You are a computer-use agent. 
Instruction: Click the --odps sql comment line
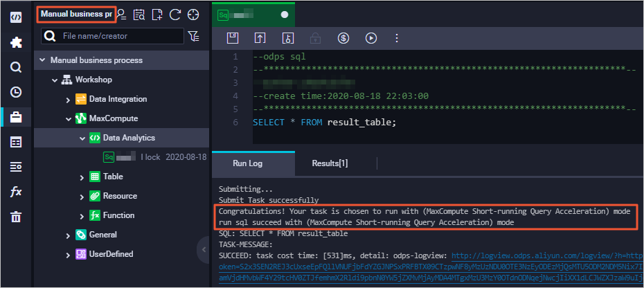[279, 57]
